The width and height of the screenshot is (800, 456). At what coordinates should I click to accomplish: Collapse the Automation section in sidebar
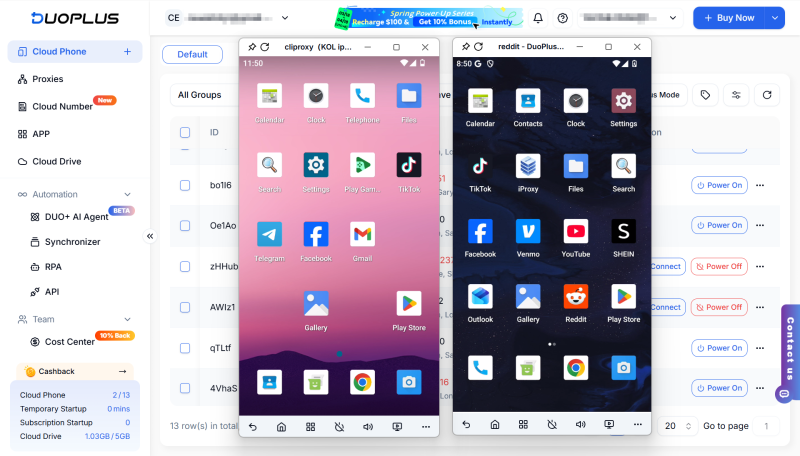coord(127,194)
